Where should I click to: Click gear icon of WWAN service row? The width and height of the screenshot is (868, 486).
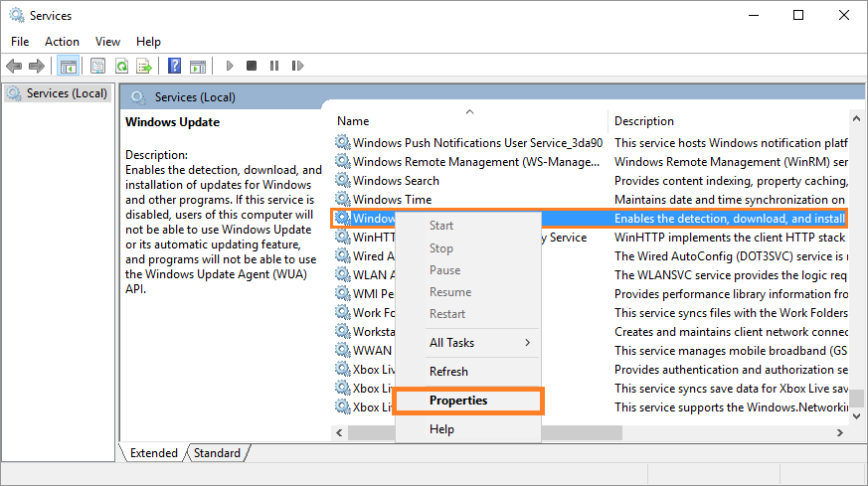343,351
